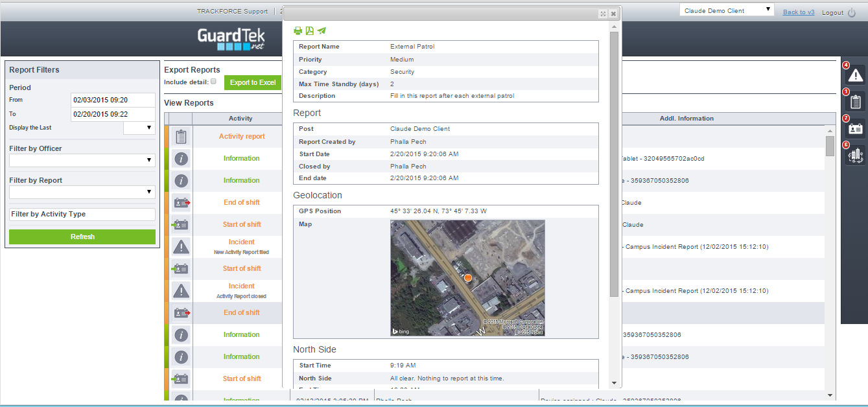Image resolution: width=868 pixels, height=407 pixels.
Task: Click the Refresh button
Action: [x=82, y=237]
